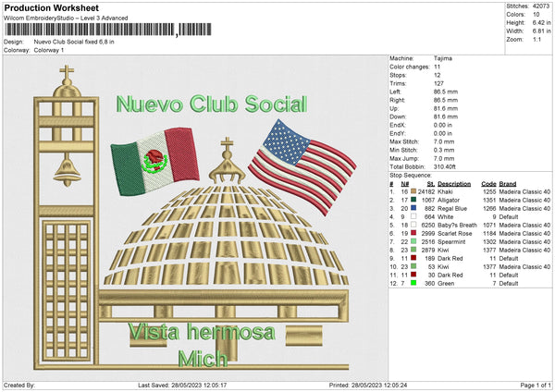This screenshot has height=392, width=555.
Task: Click the 'Max Jump:' label
Action: 404,158
